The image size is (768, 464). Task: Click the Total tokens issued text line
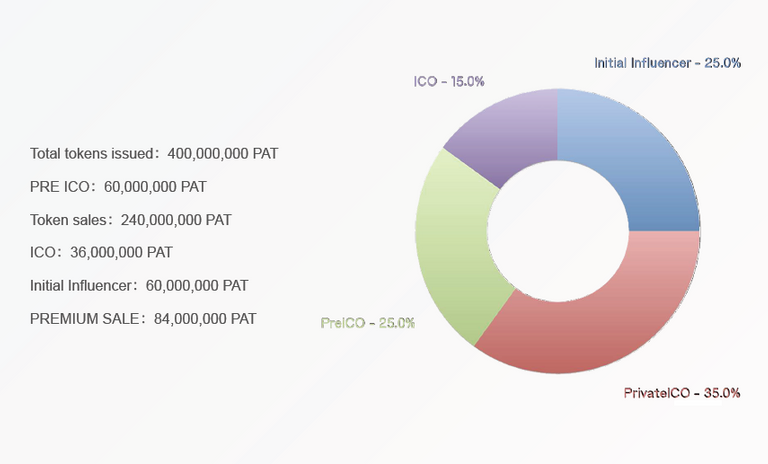click(x=154, y=154)
